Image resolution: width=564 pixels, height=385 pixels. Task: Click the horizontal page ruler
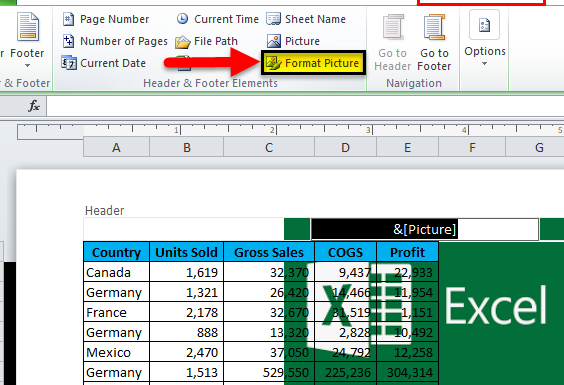(291, 131)
